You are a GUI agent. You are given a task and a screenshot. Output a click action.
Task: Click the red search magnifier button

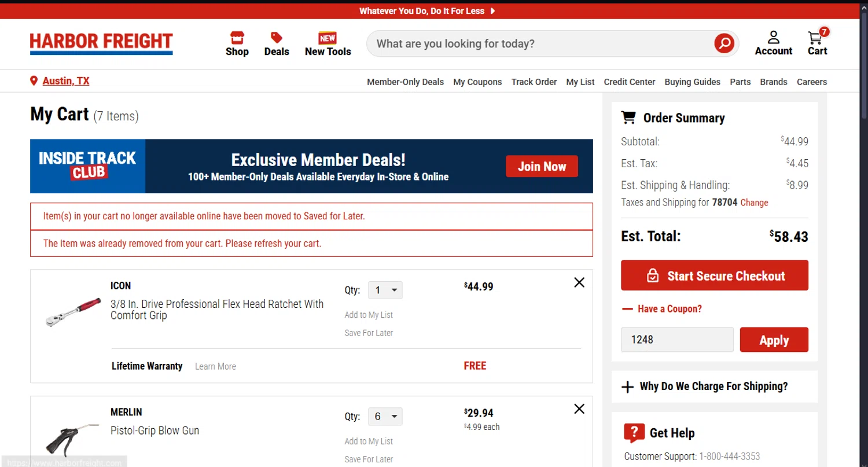(724, 43)
